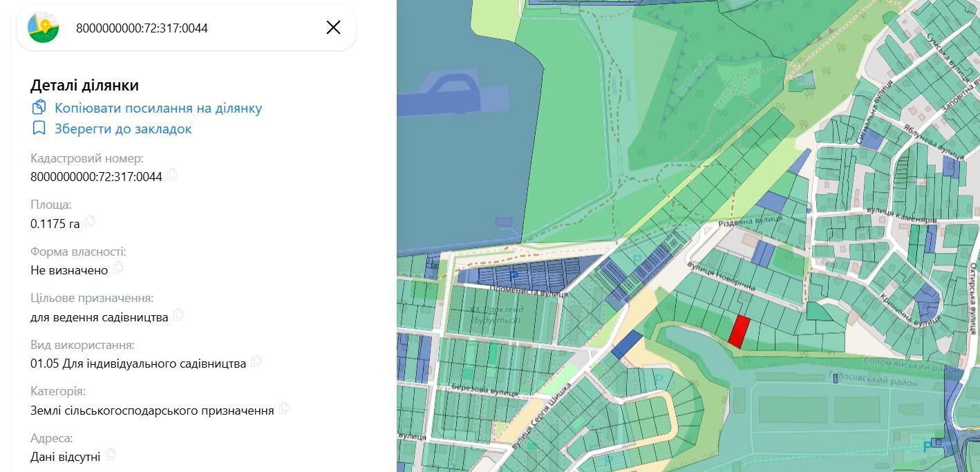Copy the Форма власності value

pos(118,268)
